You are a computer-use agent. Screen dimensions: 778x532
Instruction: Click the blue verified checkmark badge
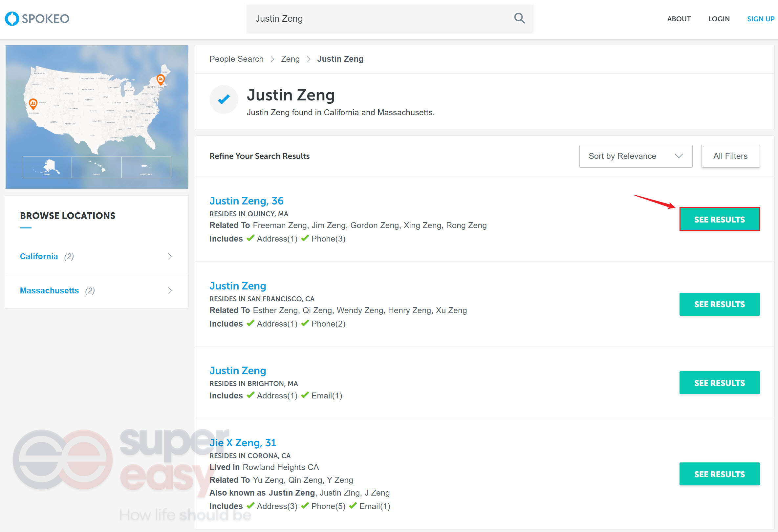[224, 99]
